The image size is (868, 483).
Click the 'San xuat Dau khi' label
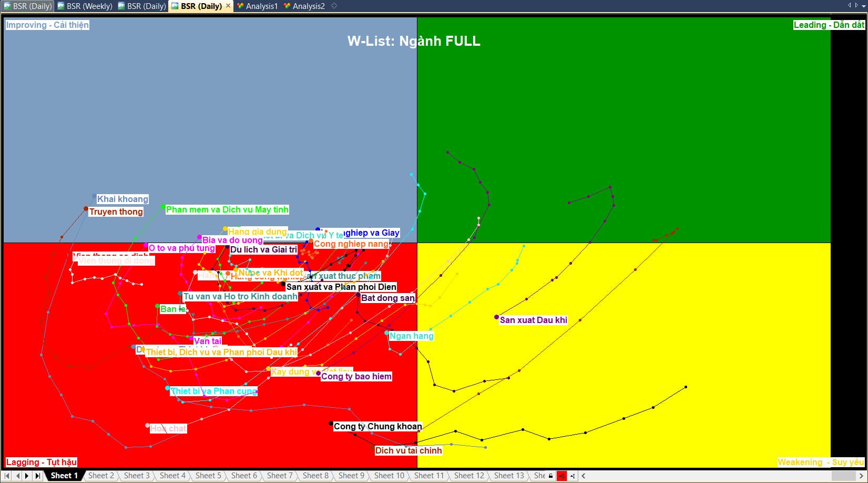pyautogui.click(x=534, y=320)
